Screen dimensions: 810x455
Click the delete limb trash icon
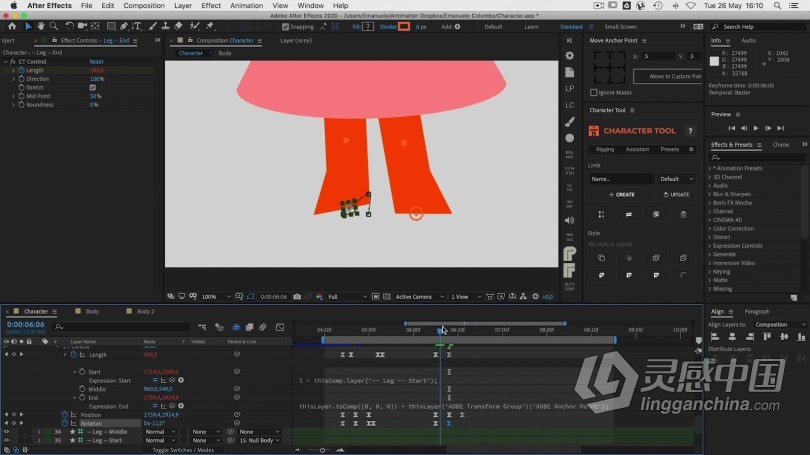coord(683,214)
